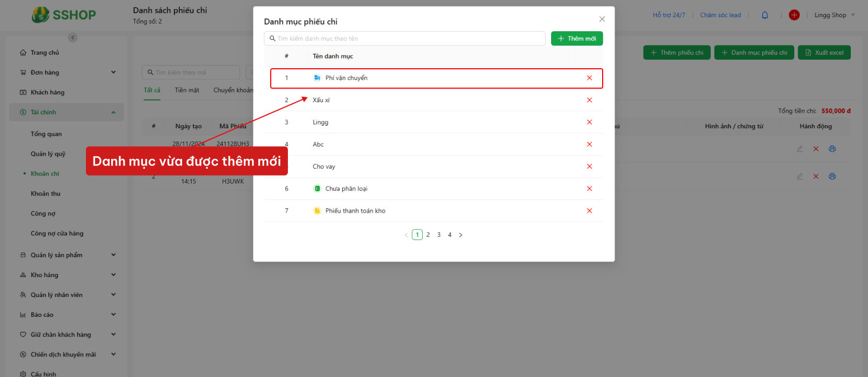This screenshot has width=868, height=377.
Task: Expand the Kho hàng submenu
Action: 67,275
